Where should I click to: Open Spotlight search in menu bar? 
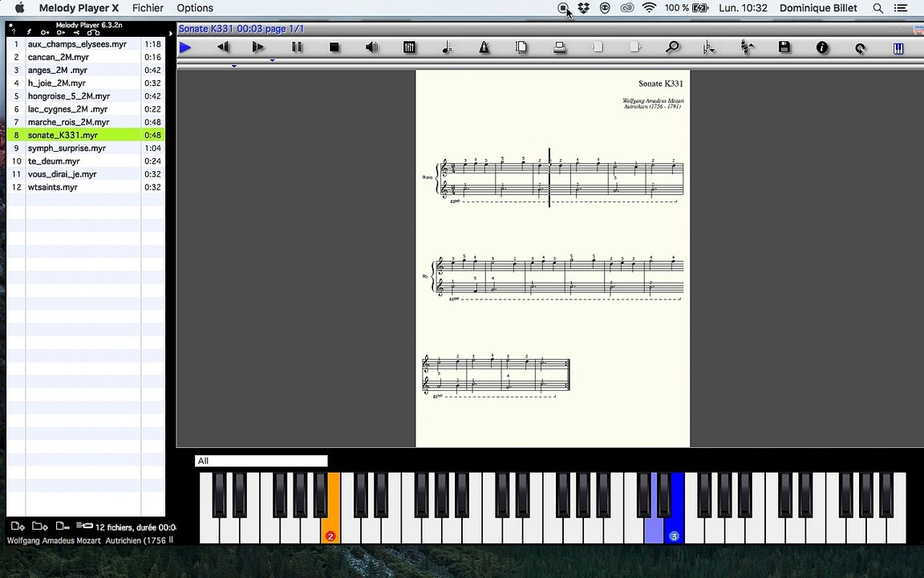878,8
